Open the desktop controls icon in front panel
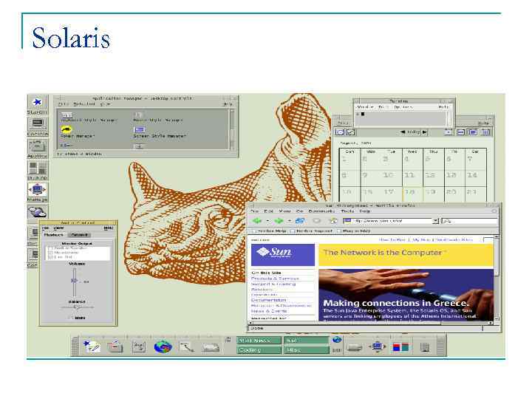The width and height of the screenshot is (532, 399). click(x=378, y=347)
